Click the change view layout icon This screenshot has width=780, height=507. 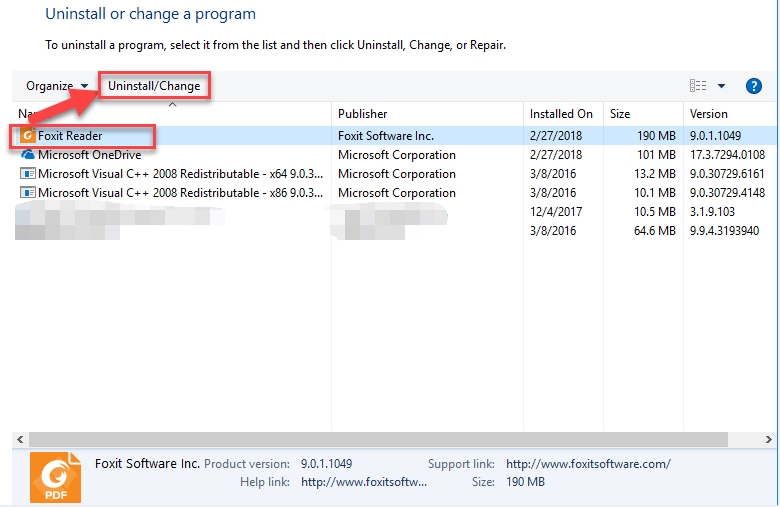click(x=698, y=86)
